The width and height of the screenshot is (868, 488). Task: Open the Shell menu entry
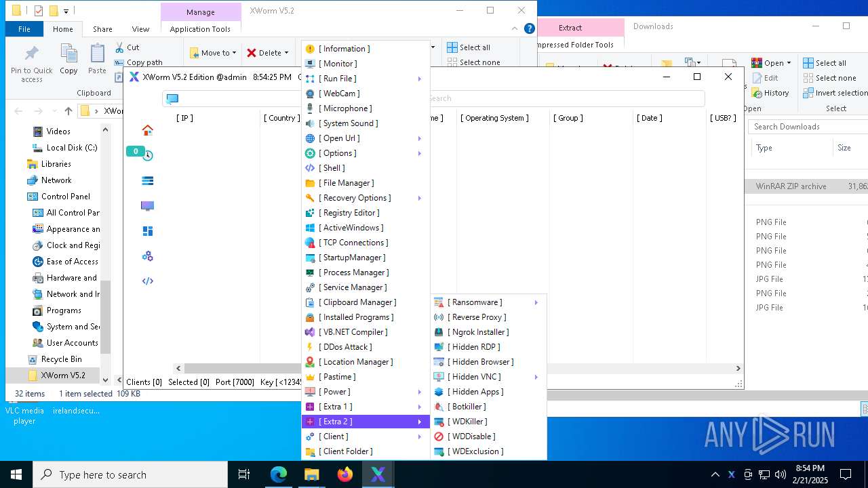(366, 168)
